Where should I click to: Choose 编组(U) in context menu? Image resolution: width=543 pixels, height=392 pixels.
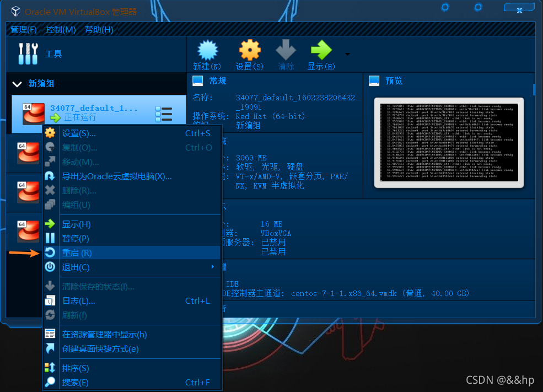[x=132, y=205]
